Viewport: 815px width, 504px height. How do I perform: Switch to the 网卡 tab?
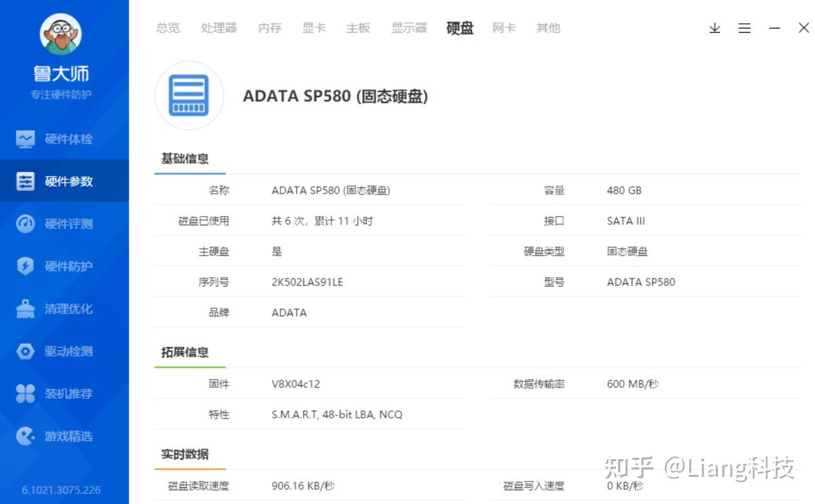[x=504, y=28]
